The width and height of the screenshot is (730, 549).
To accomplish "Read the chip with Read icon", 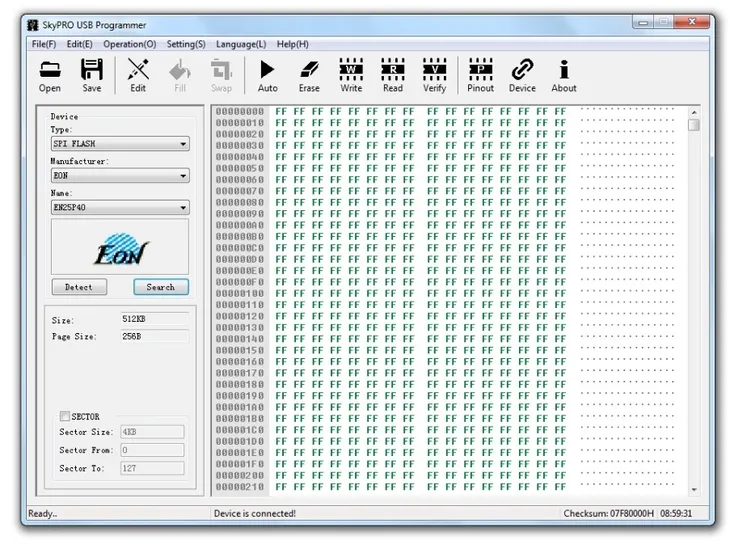I will click(393, 75).
